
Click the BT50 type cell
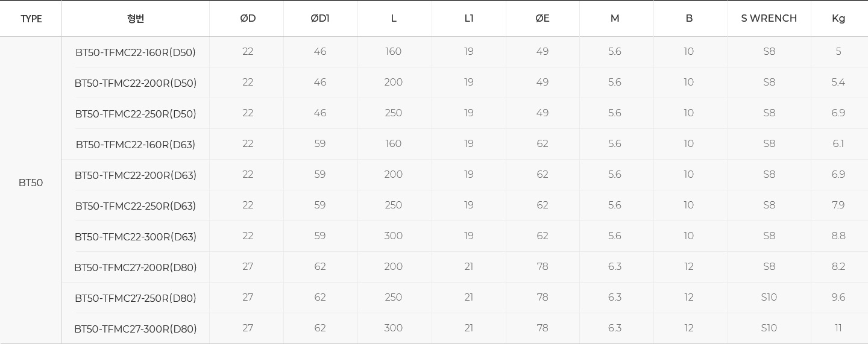click(x=31, y=183)
